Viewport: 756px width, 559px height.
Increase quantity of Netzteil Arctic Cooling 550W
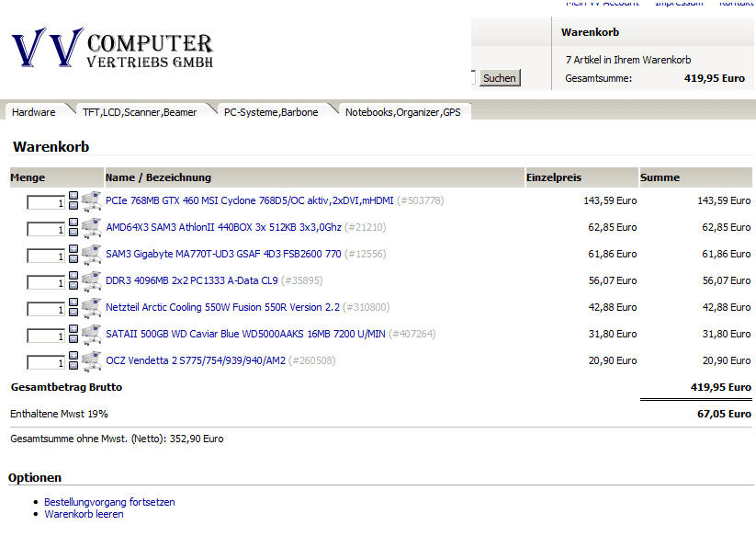tap(73, 302)
